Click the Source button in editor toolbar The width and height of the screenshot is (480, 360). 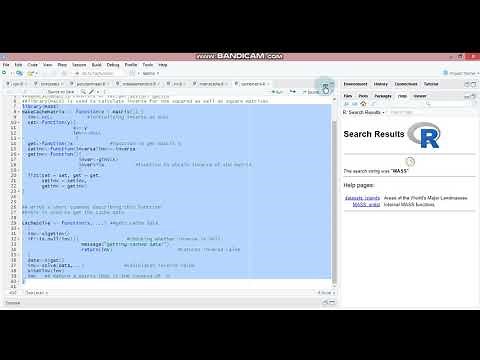pos(311,92)
